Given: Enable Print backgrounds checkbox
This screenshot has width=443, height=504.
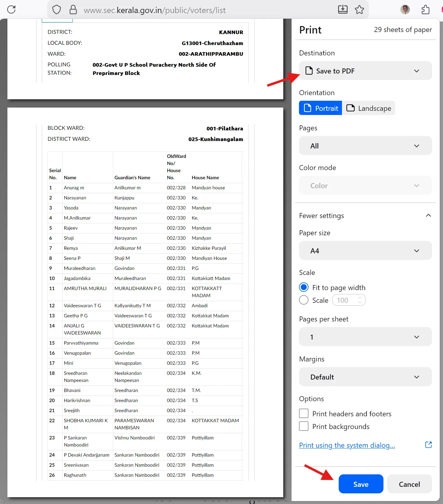Looking at the screenshot, I should (304, 426).
